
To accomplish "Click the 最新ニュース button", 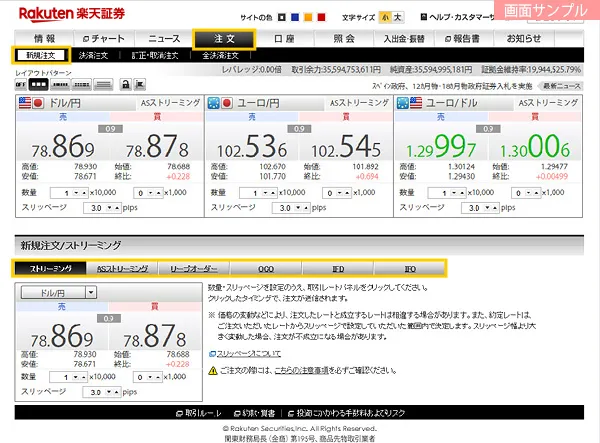I will coord(563,86).
